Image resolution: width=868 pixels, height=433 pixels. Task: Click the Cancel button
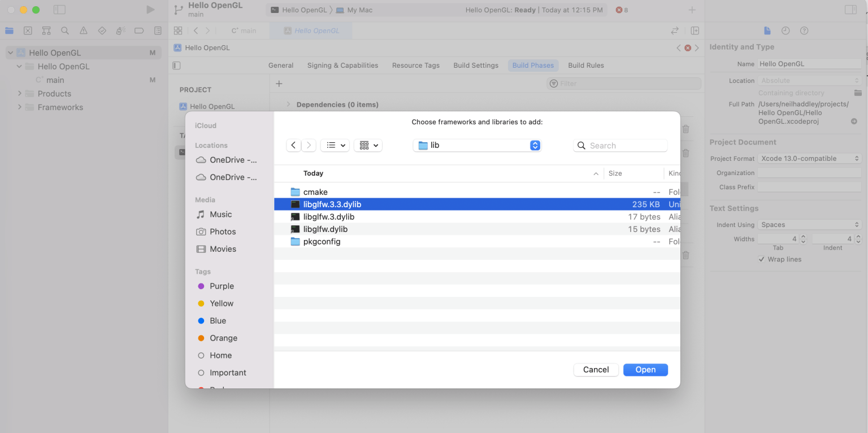pos(596,370)
